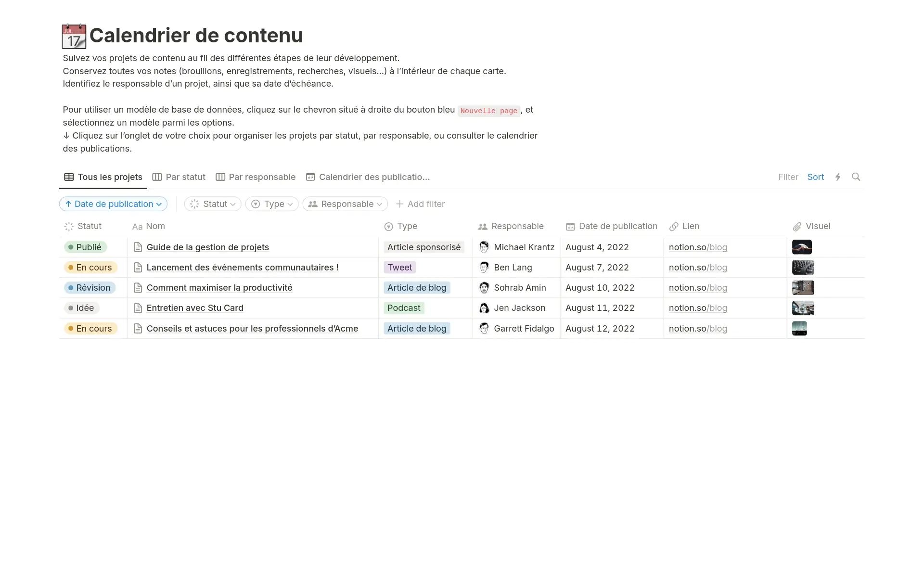The image size is (924, 577).
Task: Expand the Date de publication sort chevron
Action: pos(159,204)
